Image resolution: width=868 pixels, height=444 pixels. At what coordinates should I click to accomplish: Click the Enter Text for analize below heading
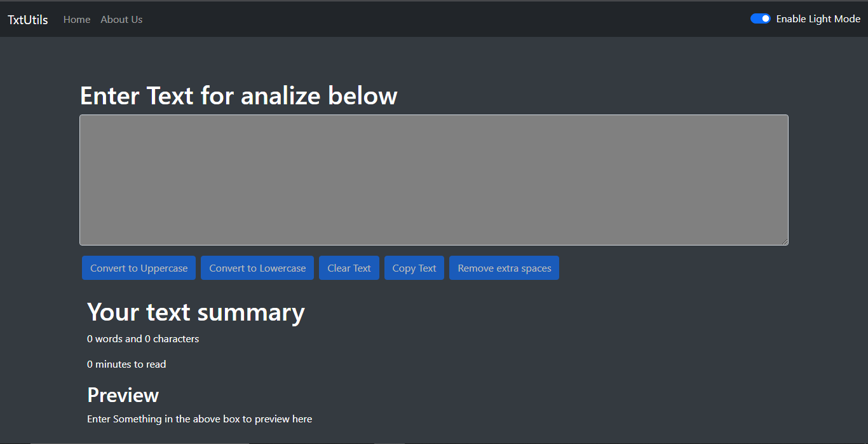pos(239,96)
